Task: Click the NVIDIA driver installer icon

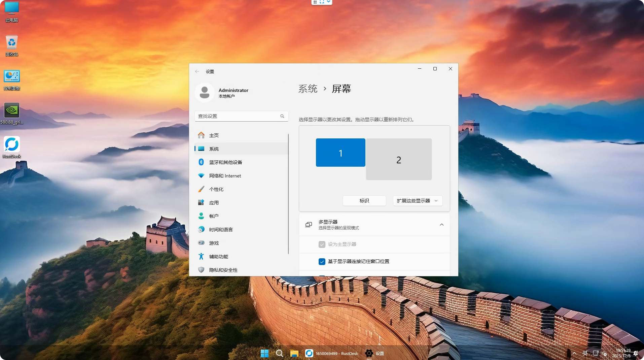Action: pyautogui.click(x=12, y=111)
